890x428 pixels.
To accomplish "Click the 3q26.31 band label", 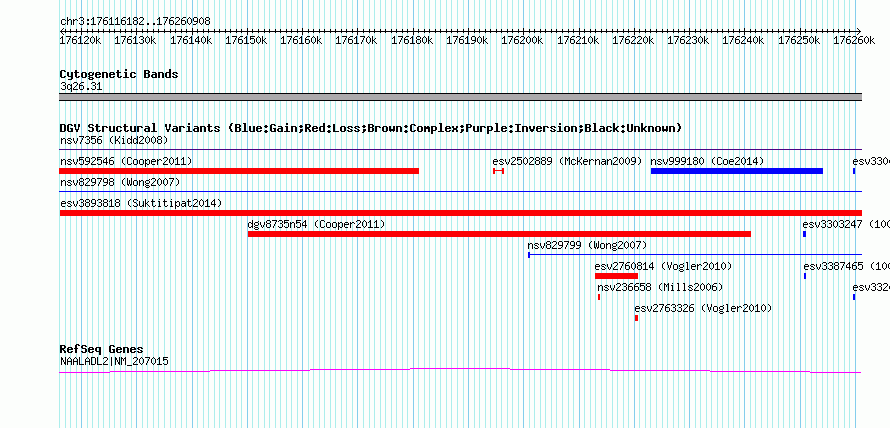I will pyautogui.click(x=81, y=87).
